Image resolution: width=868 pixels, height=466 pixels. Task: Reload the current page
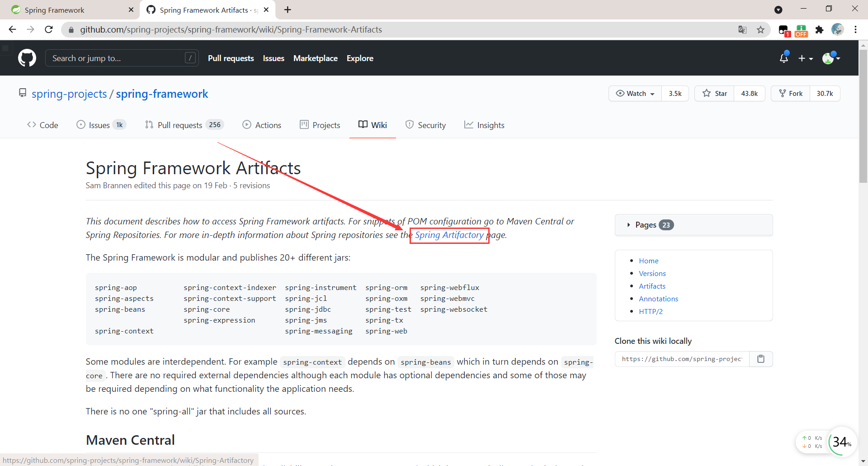pyautogui.click(x=49, y=29)
